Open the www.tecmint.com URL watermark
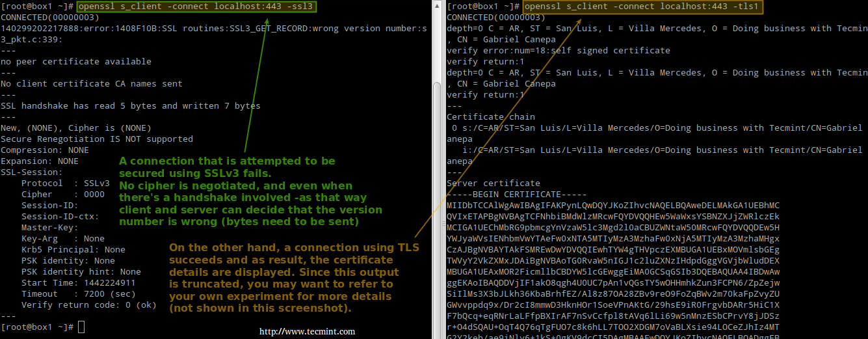This screenshot has height=339, width=868. (x=307, y=331)
